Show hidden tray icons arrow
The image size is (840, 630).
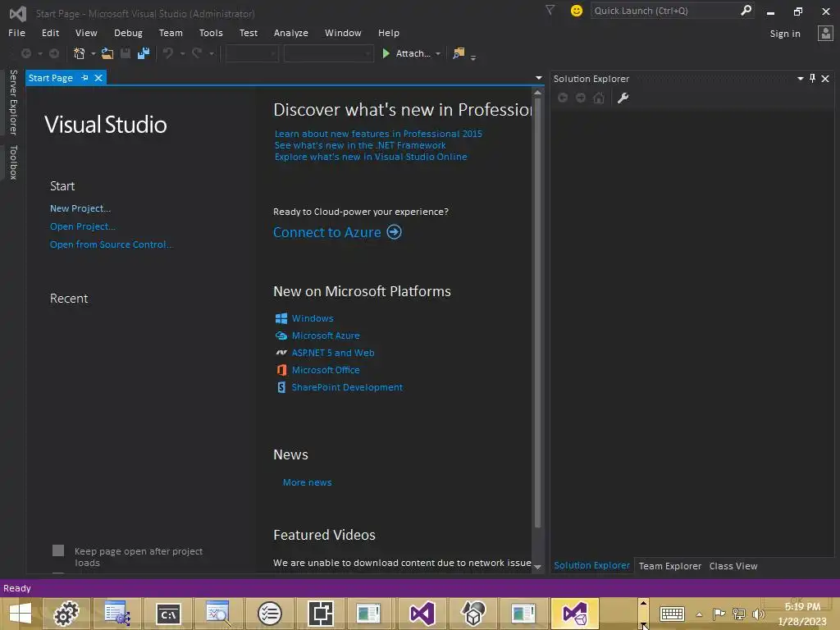699,614
